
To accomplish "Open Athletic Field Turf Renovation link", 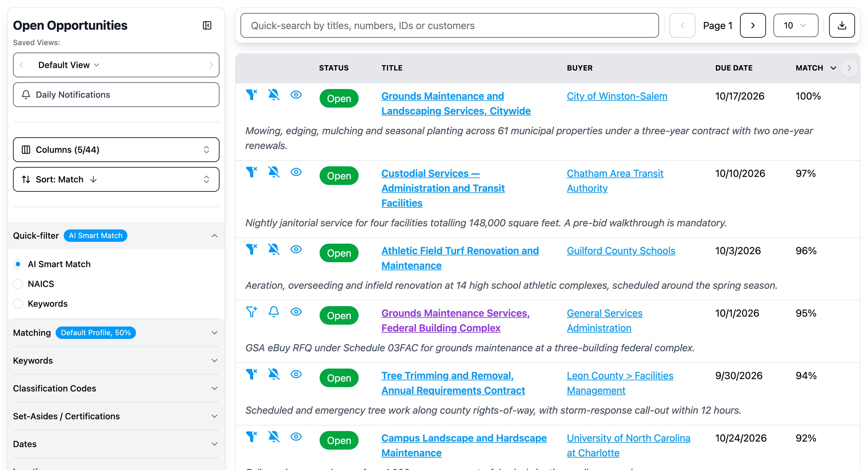I will tap(460, 258).
